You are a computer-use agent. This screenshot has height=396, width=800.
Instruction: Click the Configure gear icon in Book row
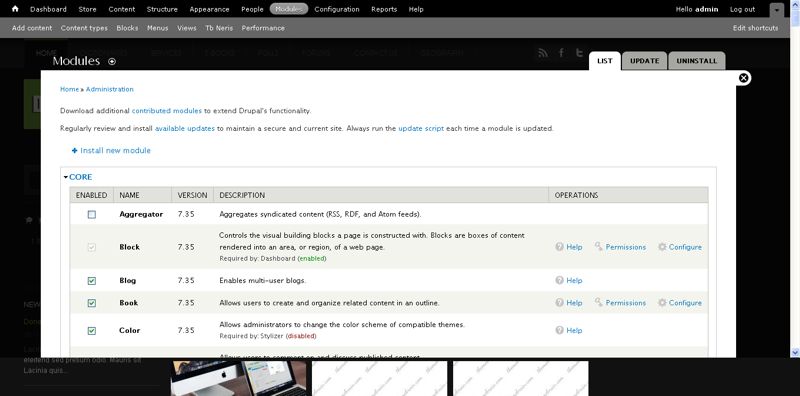click(x=662, y=303)
